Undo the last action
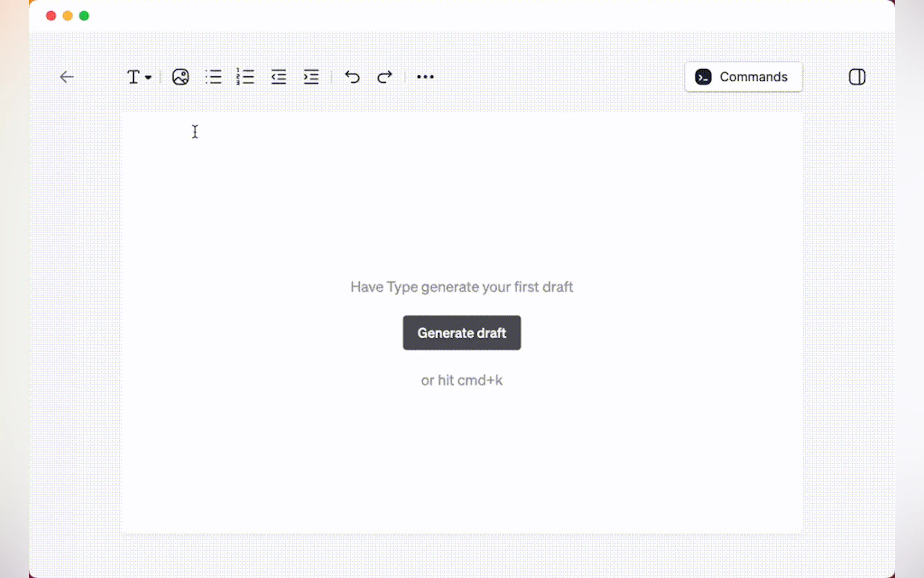 (x=352, y=77)
